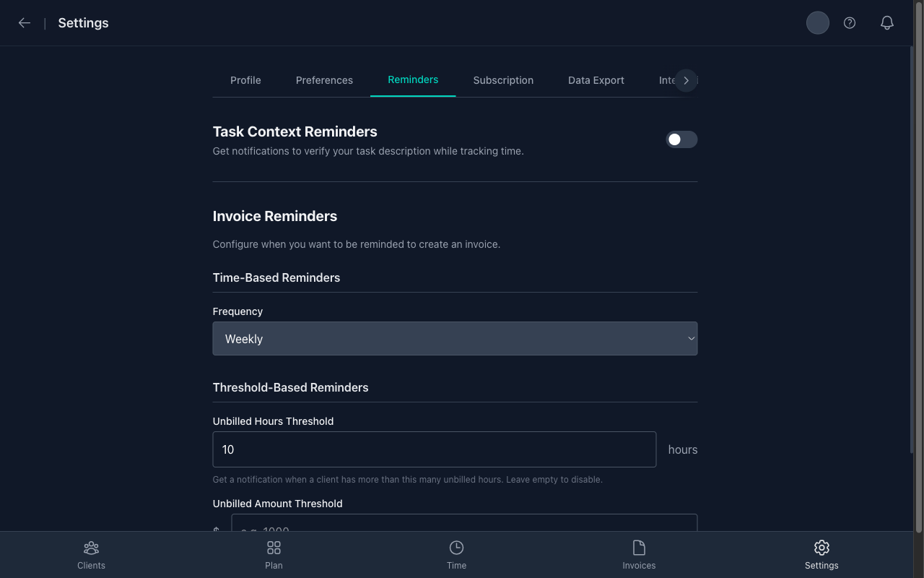The image size is (924, 578).
Task: Click the profile avatar in the top bar
Action: (818, 22)
